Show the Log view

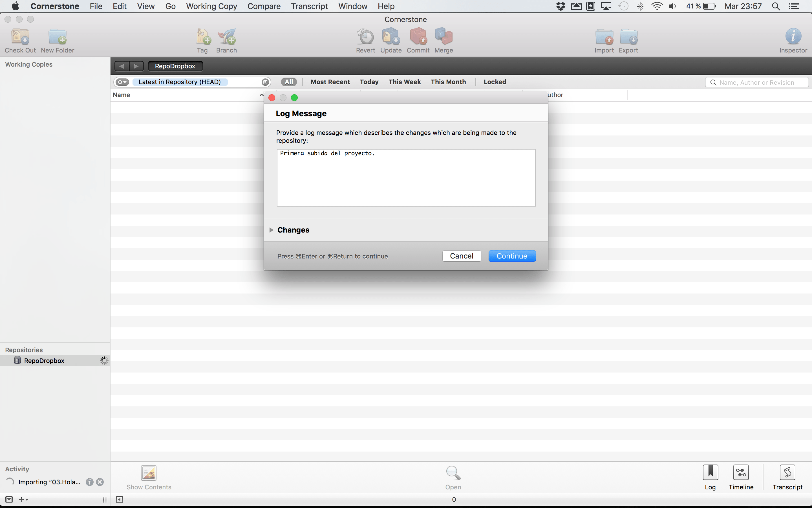pyautogui.click(x=710, y=473)
